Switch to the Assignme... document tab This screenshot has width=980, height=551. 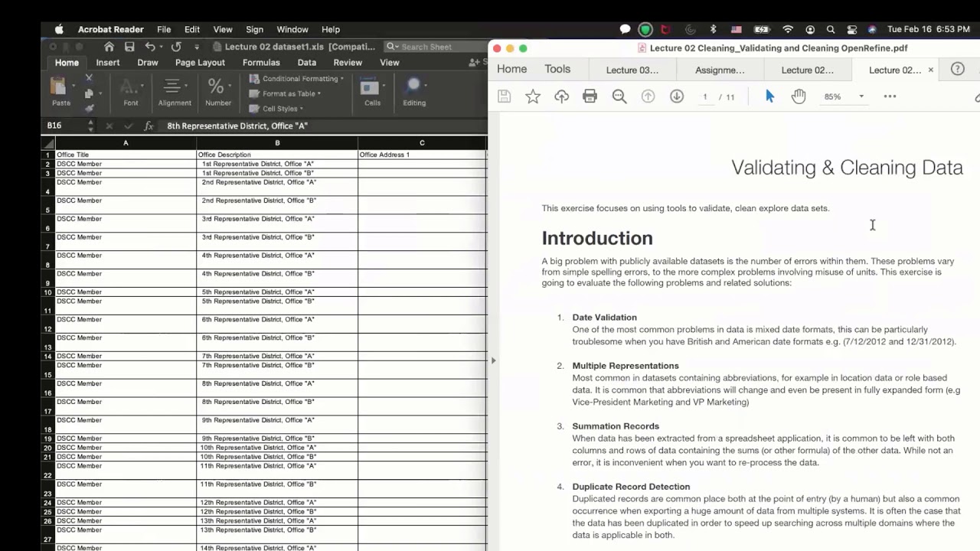(720, 70)
